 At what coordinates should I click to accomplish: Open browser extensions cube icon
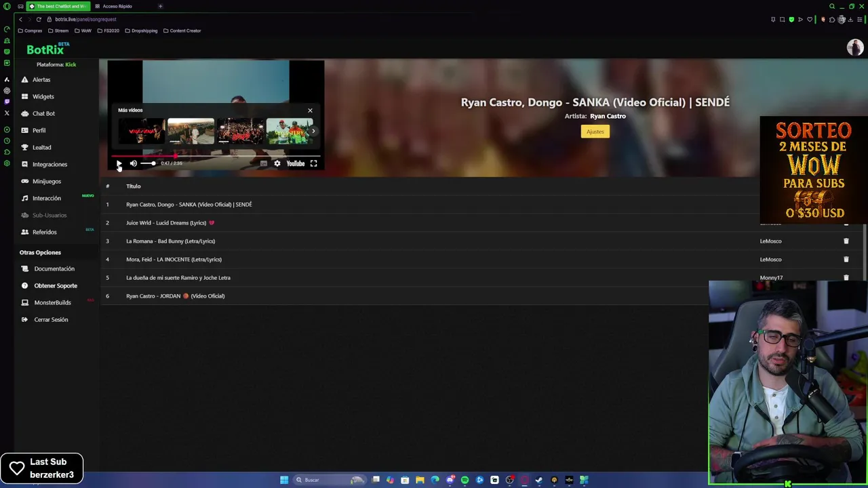click(832, 19)
